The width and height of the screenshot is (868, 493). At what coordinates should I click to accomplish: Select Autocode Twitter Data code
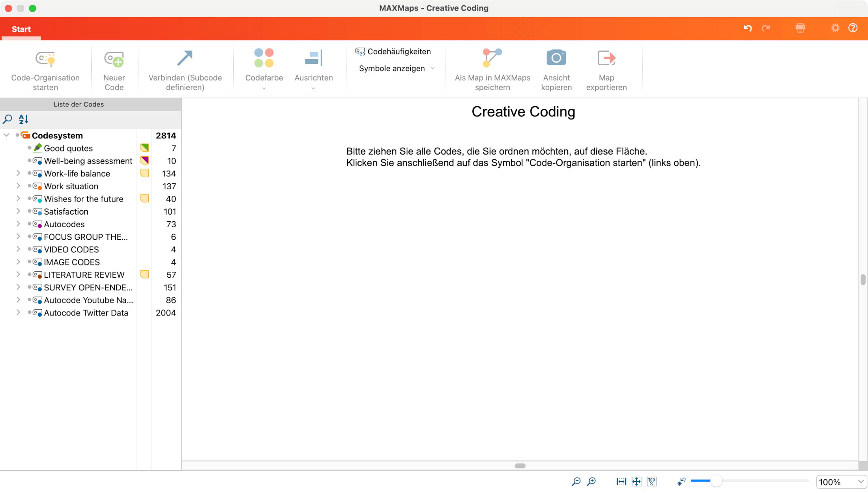click(86, 313)
